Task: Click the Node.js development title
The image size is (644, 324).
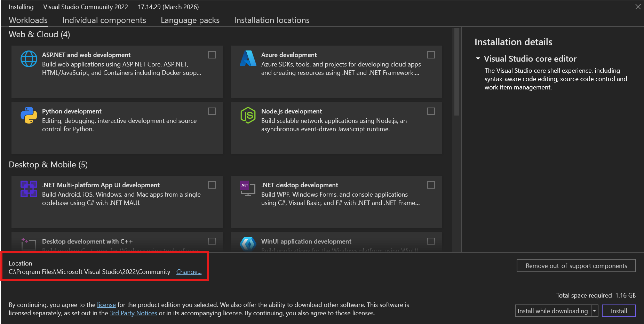Action: click(292, 111)
